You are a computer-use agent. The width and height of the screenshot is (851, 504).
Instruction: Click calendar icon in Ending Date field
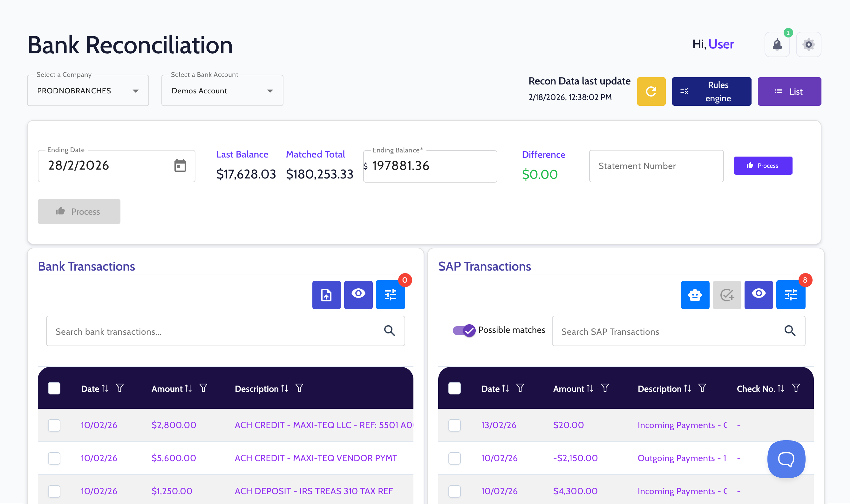click(x=180, y=166)
